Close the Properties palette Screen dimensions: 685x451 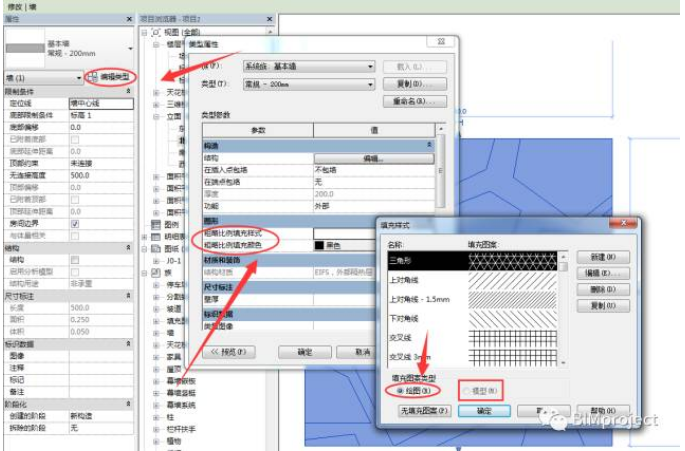click(x=129, y=19)
